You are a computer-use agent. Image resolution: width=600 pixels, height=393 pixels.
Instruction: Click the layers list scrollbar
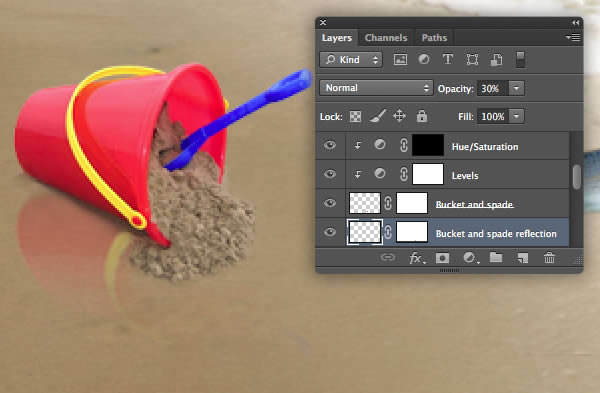click(x=577, y=177)
